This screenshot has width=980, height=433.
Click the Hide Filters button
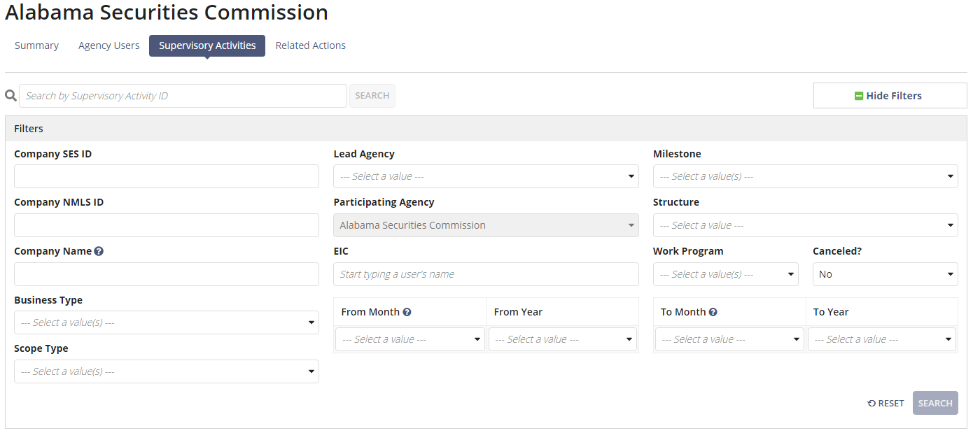coord(890,95)
